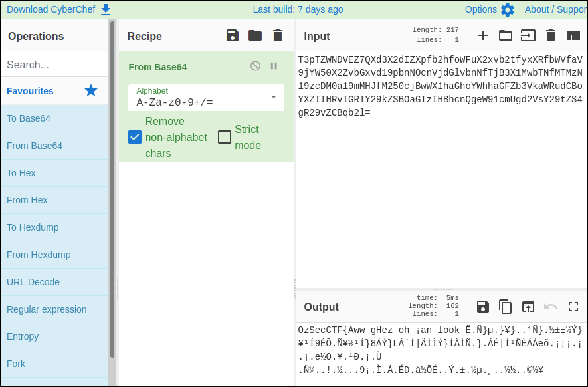
Task: Click inside the Output text area
Action: [x=441, y=353]
